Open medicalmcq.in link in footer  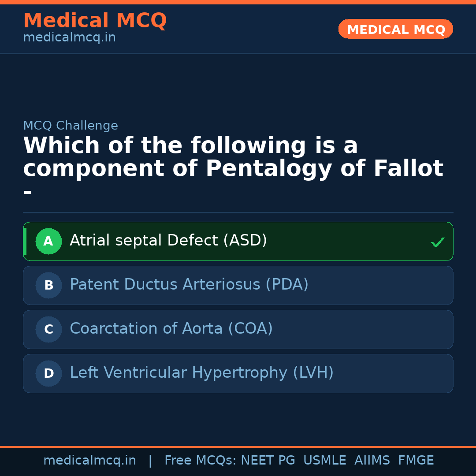[89, 461]
